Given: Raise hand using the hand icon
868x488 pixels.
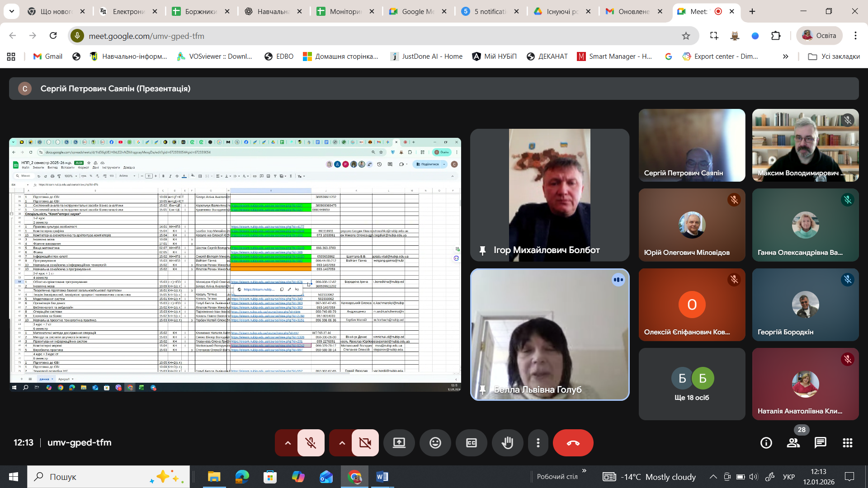Looking at the screenshot, I should [x=507, y=443].
